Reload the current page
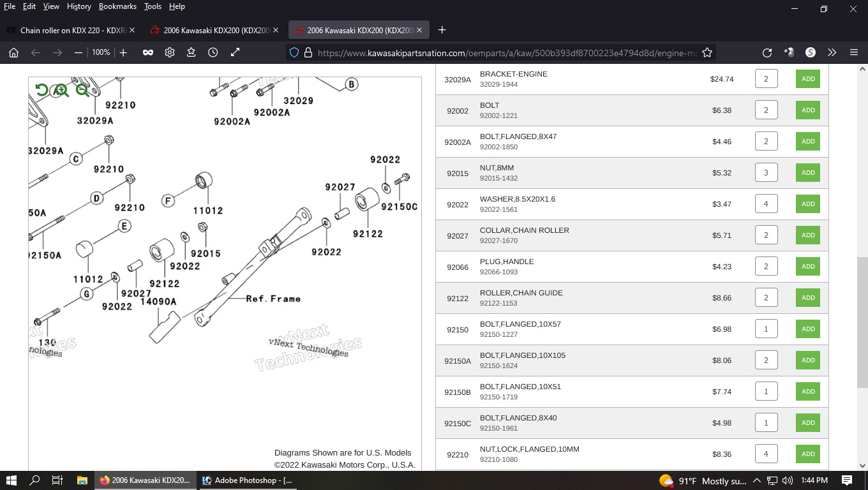 coord(767,53)
